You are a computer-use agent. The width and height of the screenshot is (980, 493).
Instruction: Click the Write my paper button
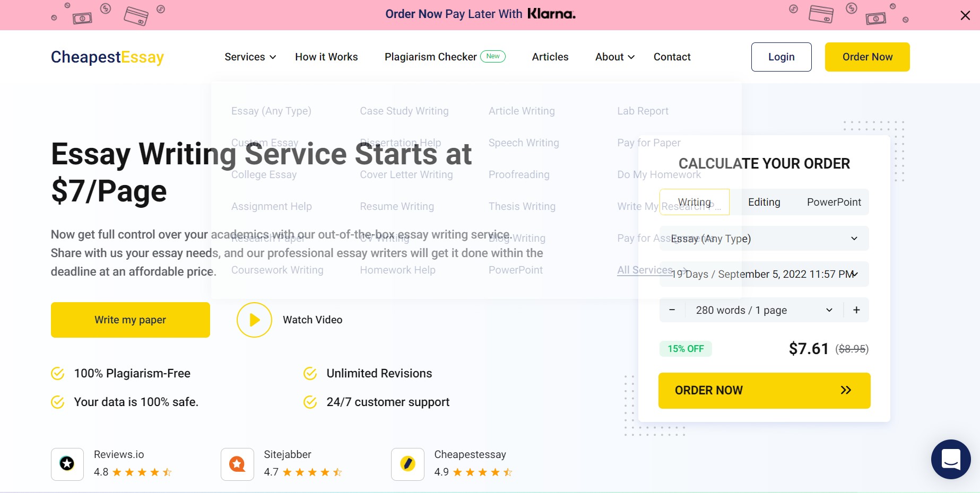pyautogui.click(x=131, y=320)
